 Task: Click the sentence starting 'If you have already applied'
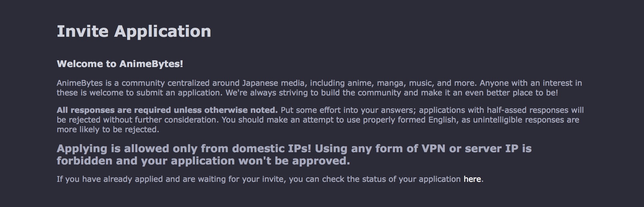point(270,179)
